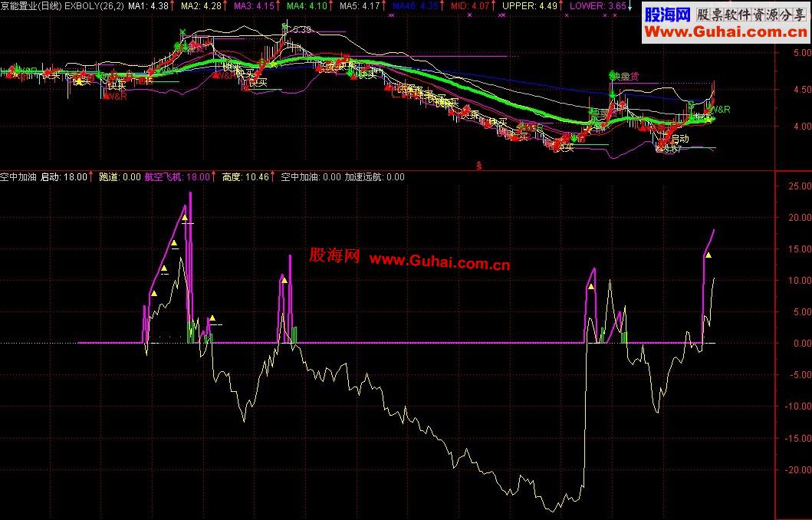This screenshot has width=812, height=520.
Task: Click the 4.50 price axis label
Action: tap(802, 90)
